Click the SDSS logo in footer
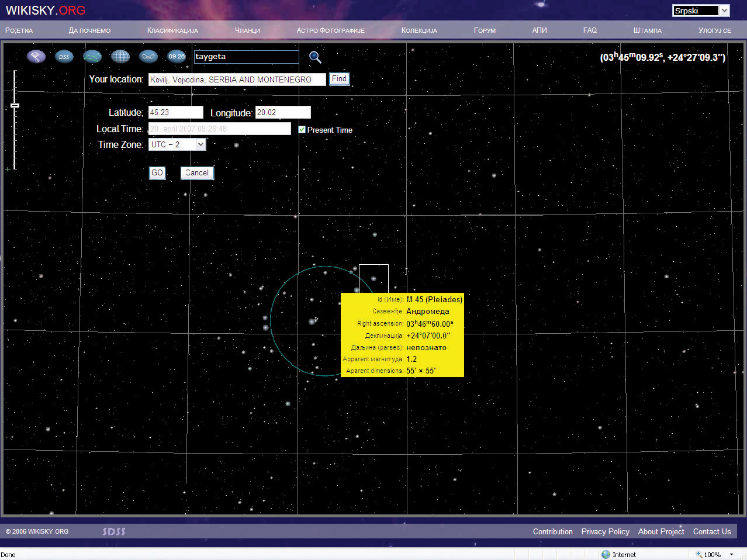This screenshot has width=747, height=560. [114, 531]
